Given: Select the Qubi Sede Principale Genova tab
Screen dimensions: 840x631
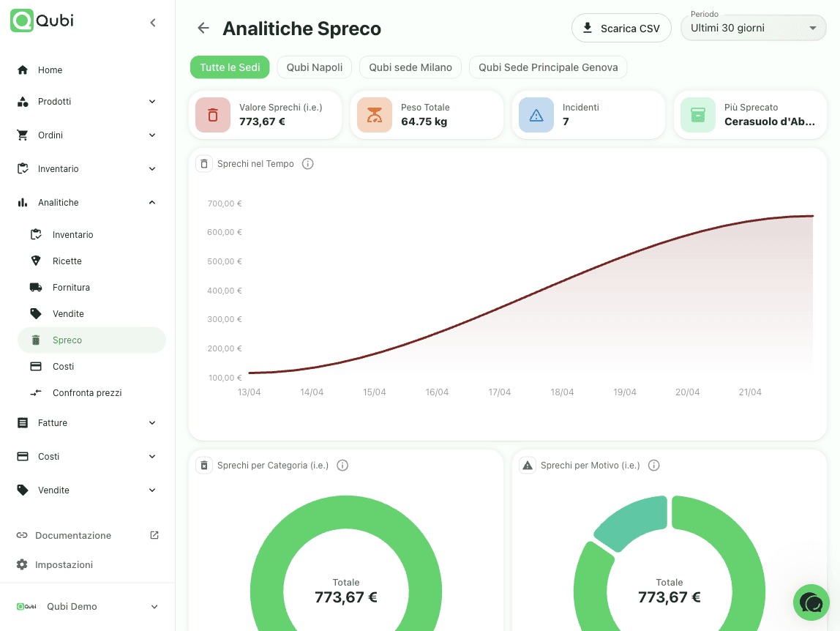Looking at the screenshot, I should click(548, 67).
